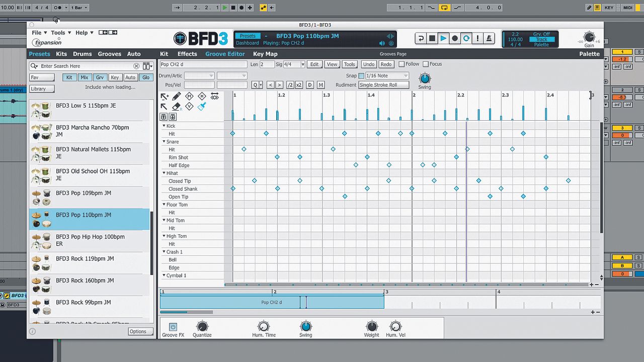The image size is (644, 362).
Task: Click the Pop CH2 d groove clip
Action: pyautogui.click(x=272, y=302)
